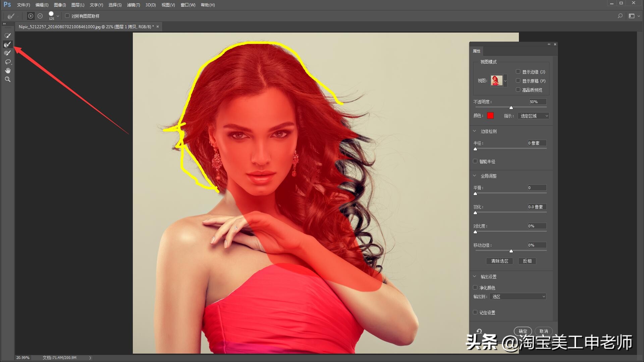Select the Refine Edge Brush tool
644x362 pixels.
(7, 44)
